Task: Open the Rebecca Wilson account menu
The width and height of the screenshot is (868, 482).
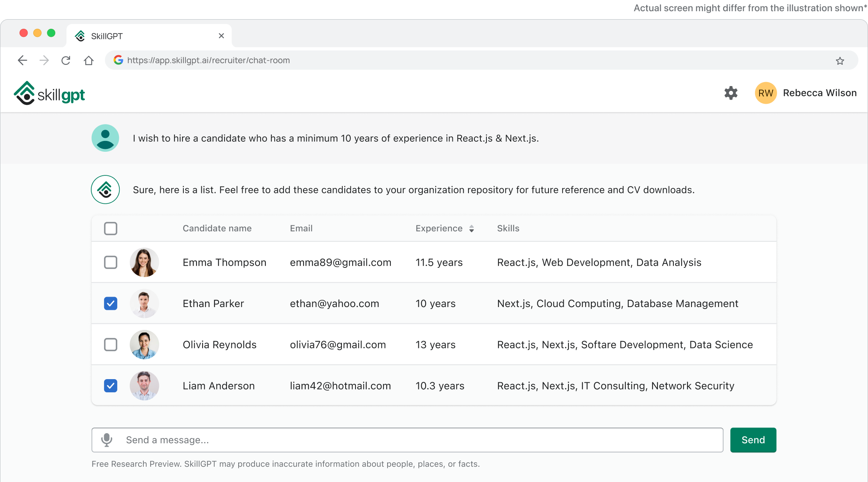Action: [819, 93]
